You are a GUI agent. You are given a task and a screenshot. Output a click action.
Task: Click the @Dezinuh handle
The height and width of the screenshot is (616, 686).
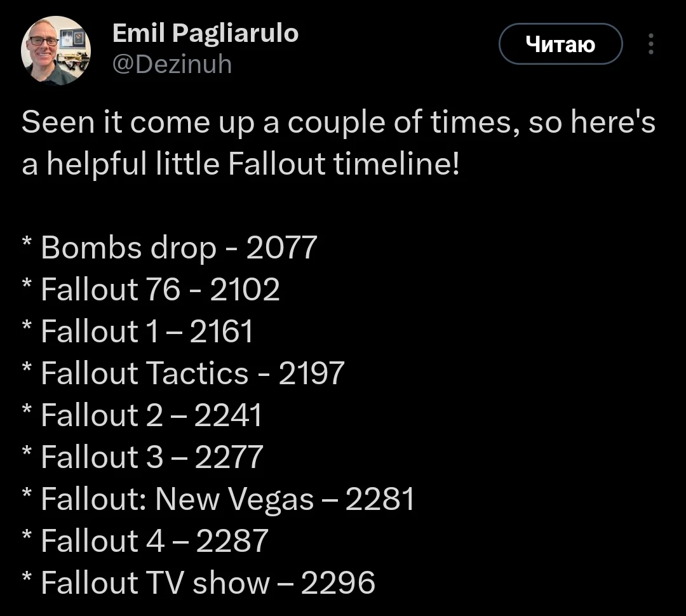tap(172, 64)
